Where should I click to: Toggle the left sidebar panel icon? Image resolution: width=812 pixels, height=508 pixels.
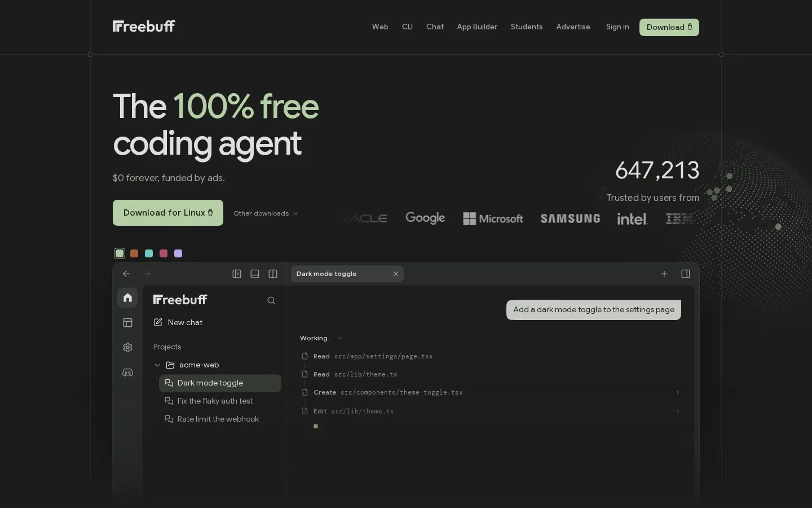pos(237,274)
